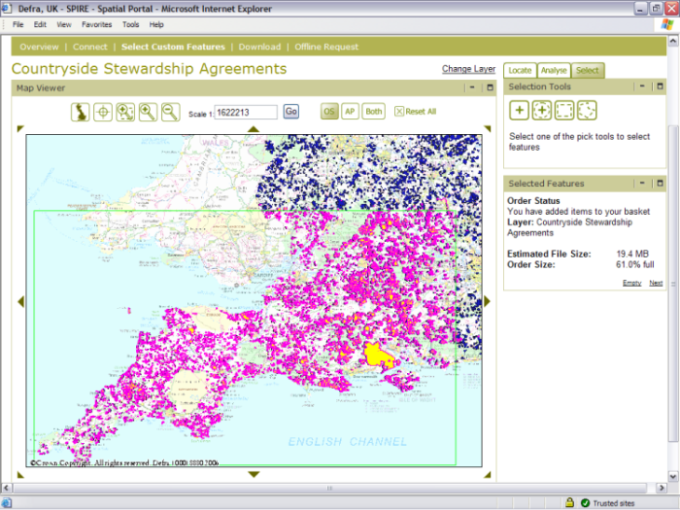Maximize the Selection Tools panel
This screenshot has width=680, height=510.
[660, 86]
